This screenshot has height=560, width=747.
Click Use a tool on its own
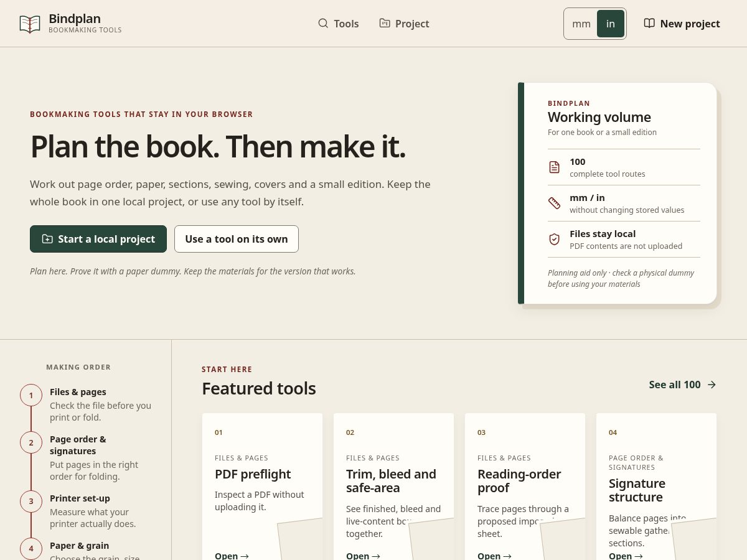coord(237,239)
